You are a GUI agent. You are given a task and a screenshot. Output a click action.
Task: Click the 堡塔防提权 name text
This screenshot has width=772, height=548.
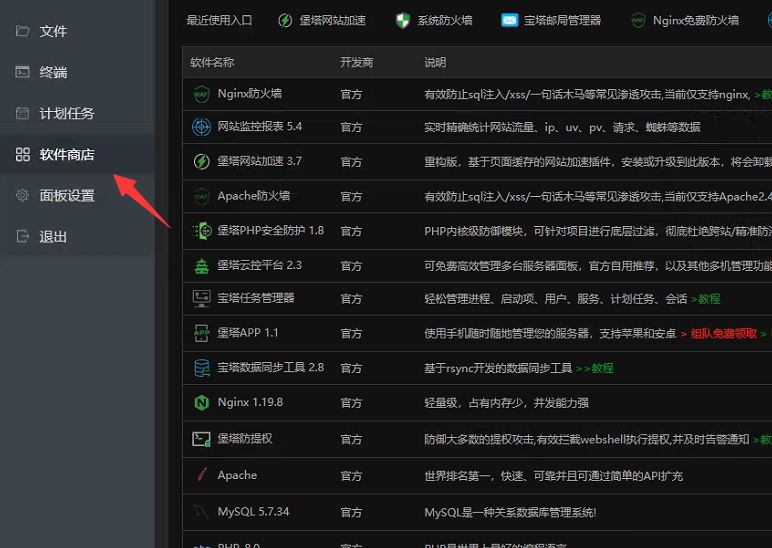(x=245, y=438)
